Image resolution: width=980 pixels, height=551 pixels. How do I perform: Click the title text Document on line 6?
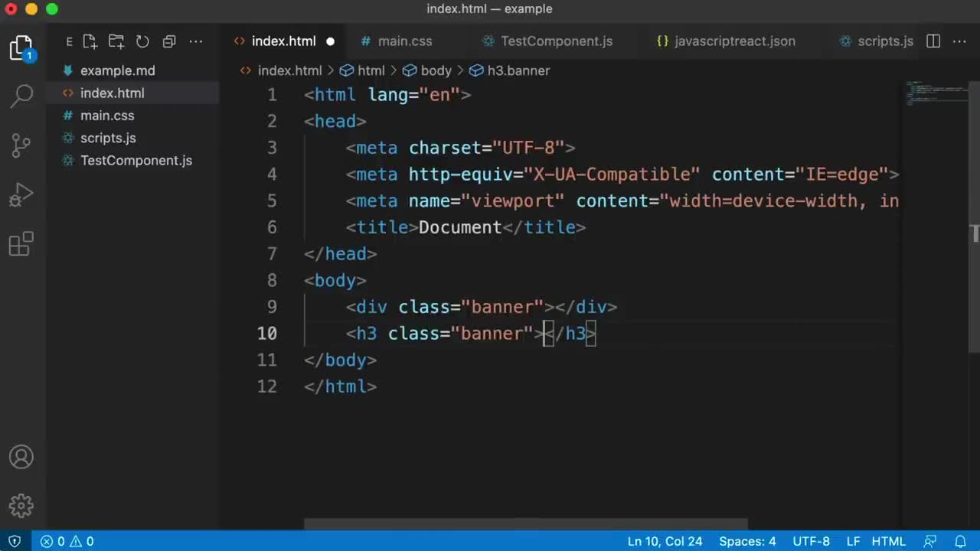[459, 227]
